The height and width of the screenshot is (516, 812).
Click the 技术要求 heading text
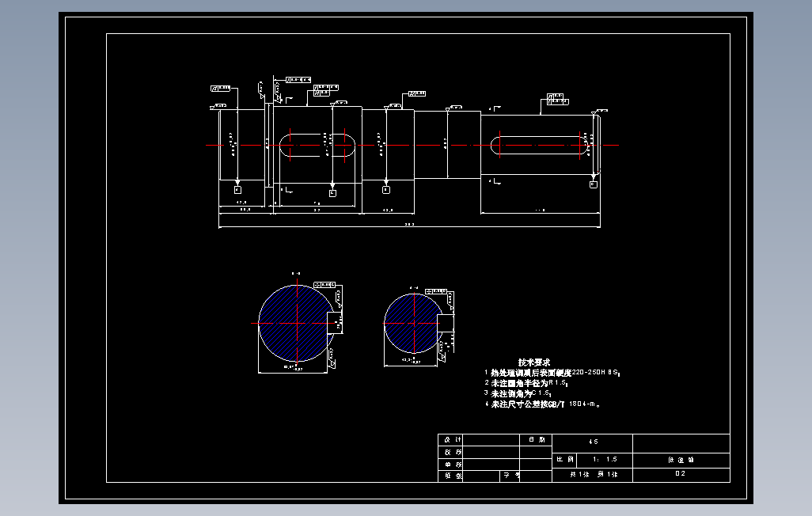(534, 362)
